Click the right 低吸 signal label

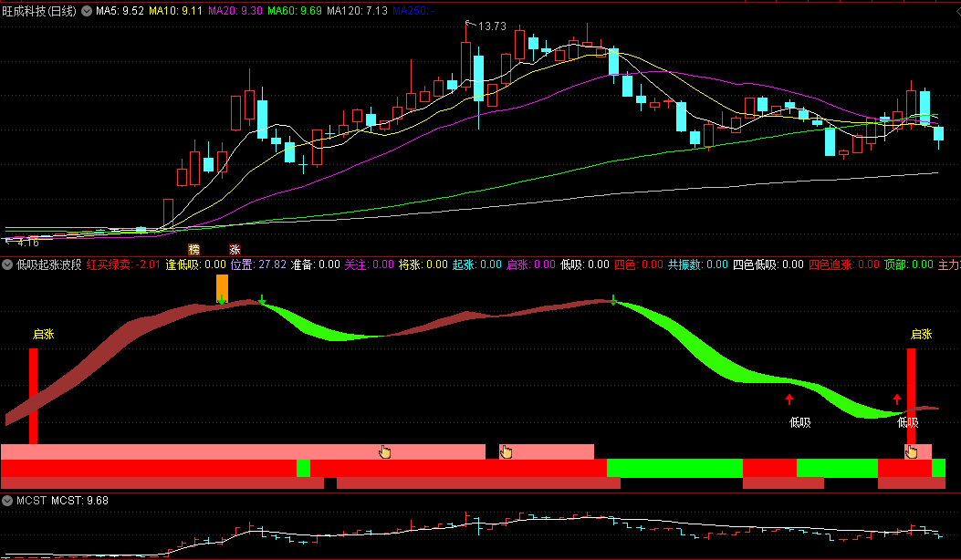(908, 422)
